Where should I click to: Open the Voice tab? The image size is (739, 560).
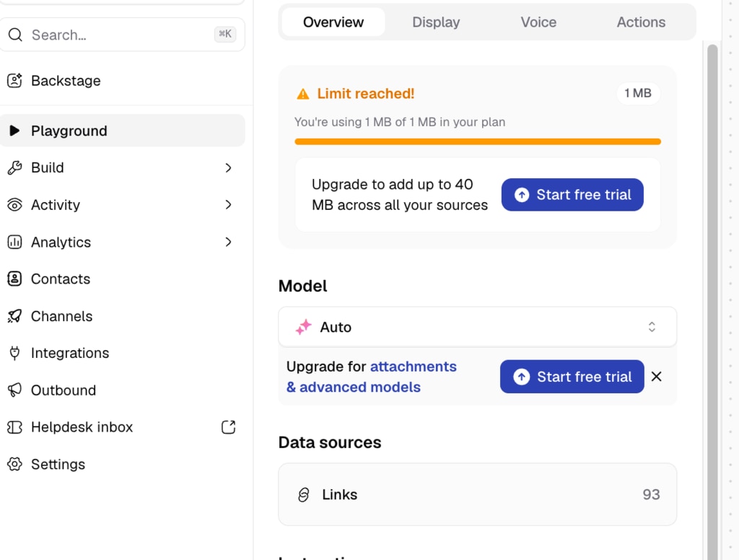click(x=538, y=22)
